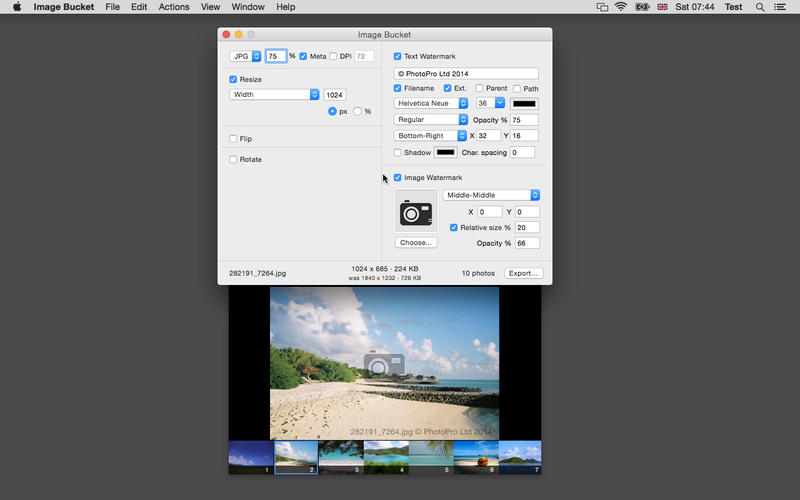Image resolution: width=800 pixels, height=500 pixels.
Task: Open the Regular font style dropdown
Action: click(x=431, y=119)
